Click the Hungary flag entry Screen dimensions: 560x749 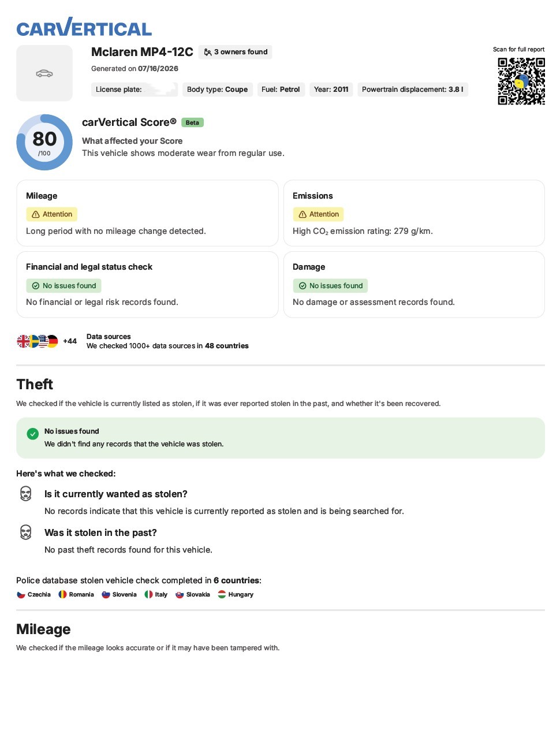coord(236,594)
